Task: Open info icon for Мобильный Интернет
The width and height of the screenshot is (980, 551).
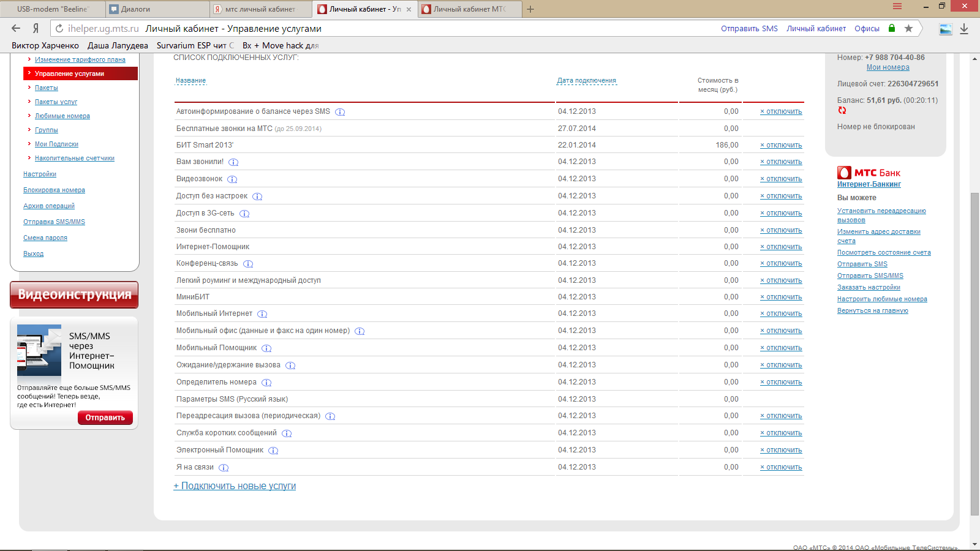Action: (262, 314)
